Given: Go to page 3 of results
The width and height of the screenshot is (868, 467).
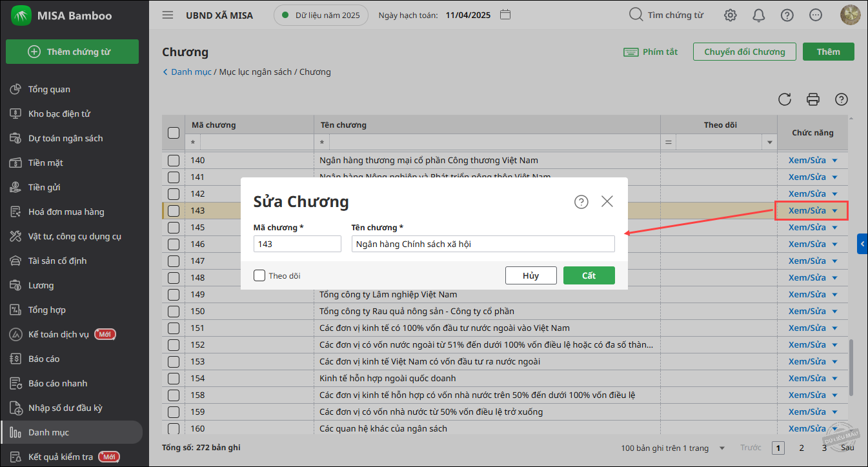Looking at the screenshot, I should [824, 448].
